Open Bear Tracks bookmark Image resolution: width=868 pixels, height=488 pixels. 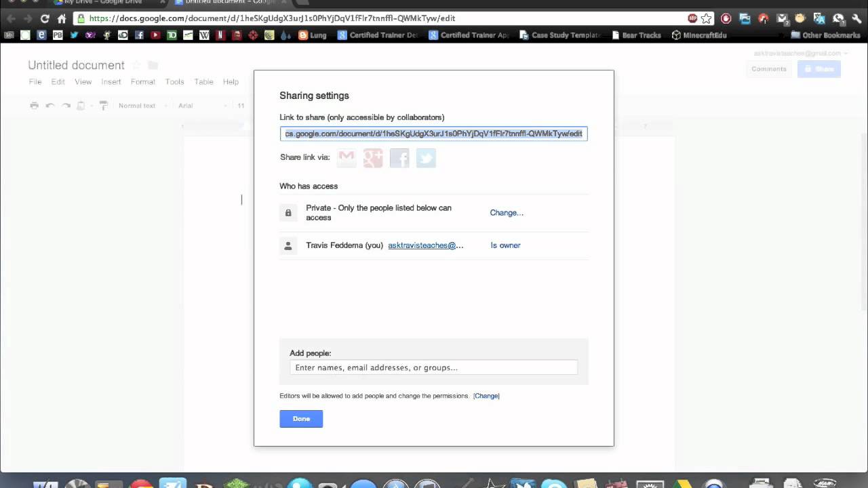click(x=636, y=35)
